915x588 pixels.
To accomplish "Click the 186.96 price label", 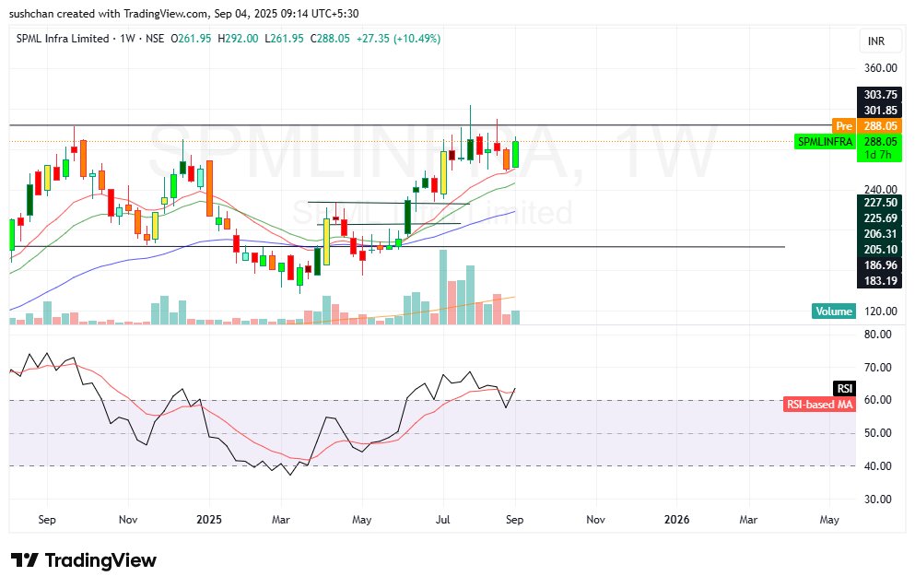I will pyautogui.click(x=880, y=265).
